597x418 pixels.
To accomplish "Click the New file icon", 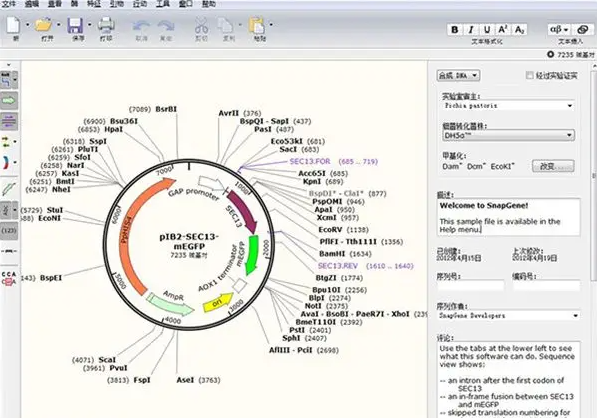I will coord(13,25).
